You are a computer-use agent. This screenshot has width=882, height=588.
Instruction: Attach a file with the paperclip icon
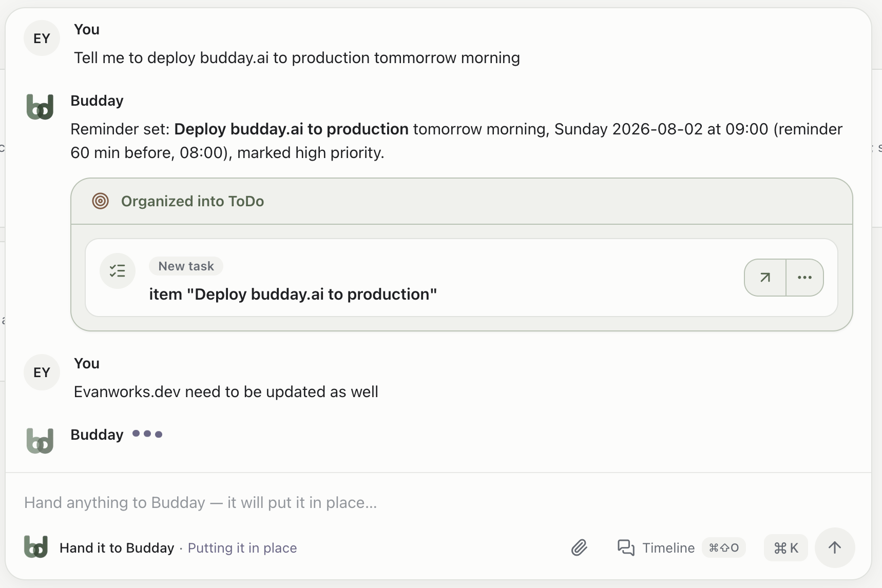click(x=579, y=548)
